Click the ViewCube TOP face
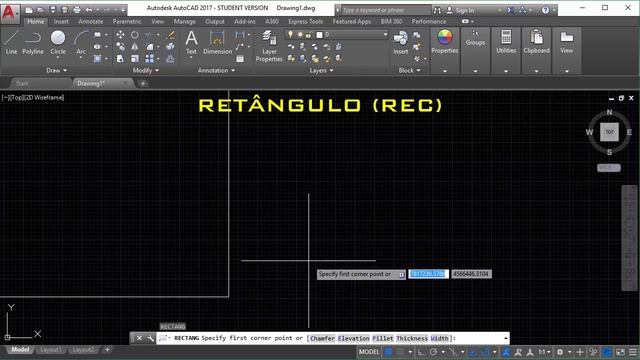Screen dimensions: 640x360 click(x=609, y=132)
